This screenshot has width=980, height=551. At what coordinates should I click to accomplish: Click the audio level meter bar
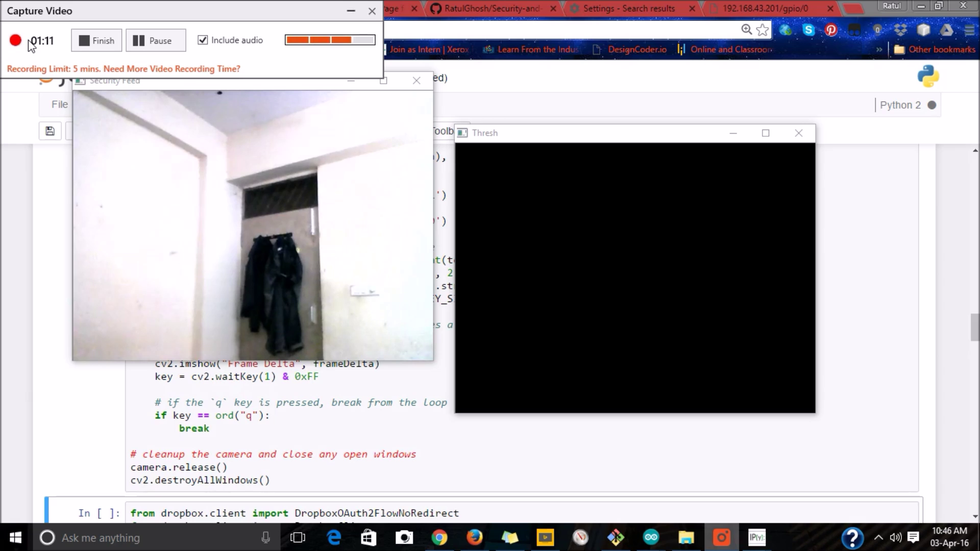pos(330,40)
